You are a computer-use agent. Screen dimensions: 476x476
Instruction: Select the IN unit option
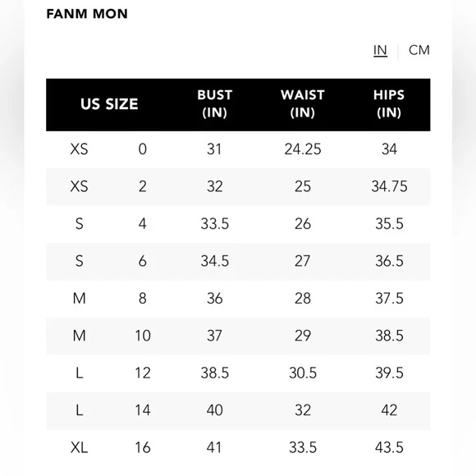380,50
